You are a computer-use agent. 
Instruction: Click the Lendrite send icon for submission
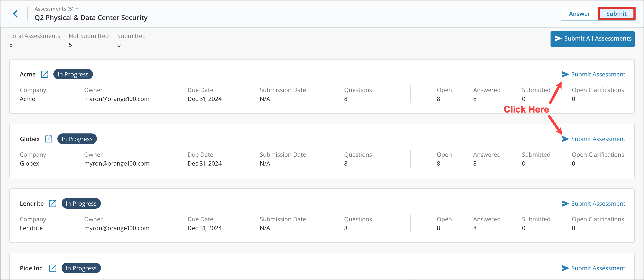coord(565,203)
